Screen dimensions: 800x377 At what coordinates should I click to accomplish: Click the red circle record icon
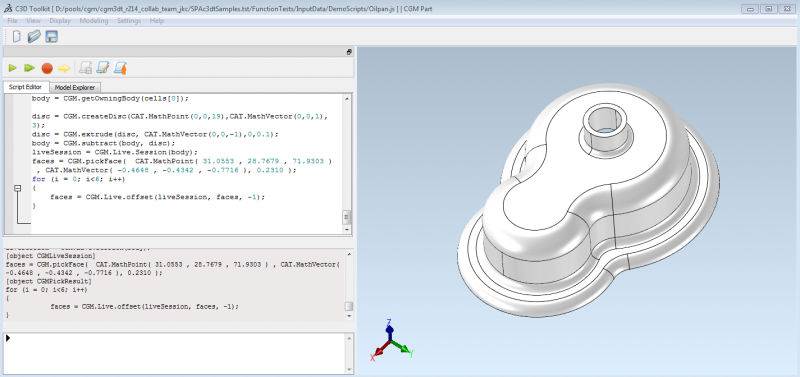pos(47,68)
